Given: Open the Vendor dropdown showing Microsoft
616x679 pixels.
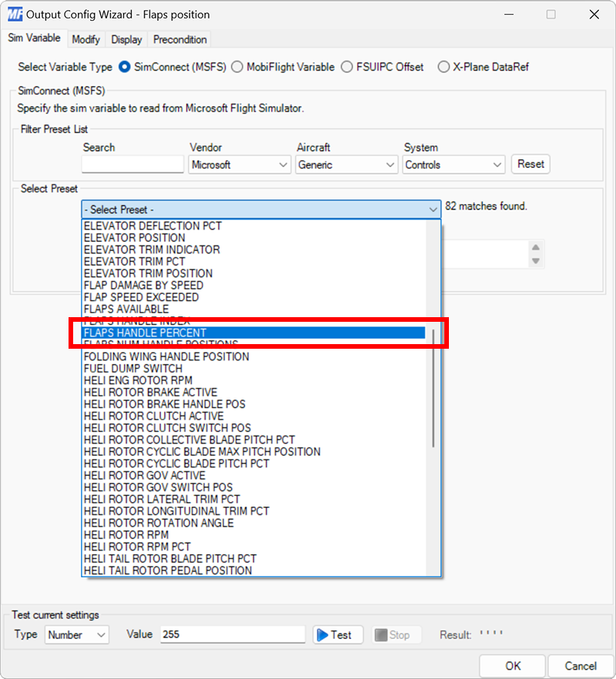Looking at the screenshot, I should pyautogui.click(x=280, y=164).
